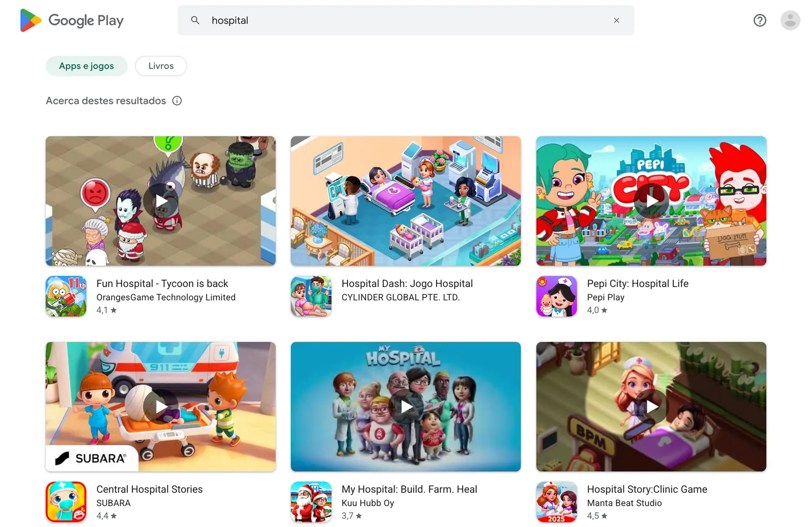The height and width of the screenshot is (527, 812).
Task: Click CYLINDER GLOBAL PTE. LTD. developer name
Action: click(401, 297)
